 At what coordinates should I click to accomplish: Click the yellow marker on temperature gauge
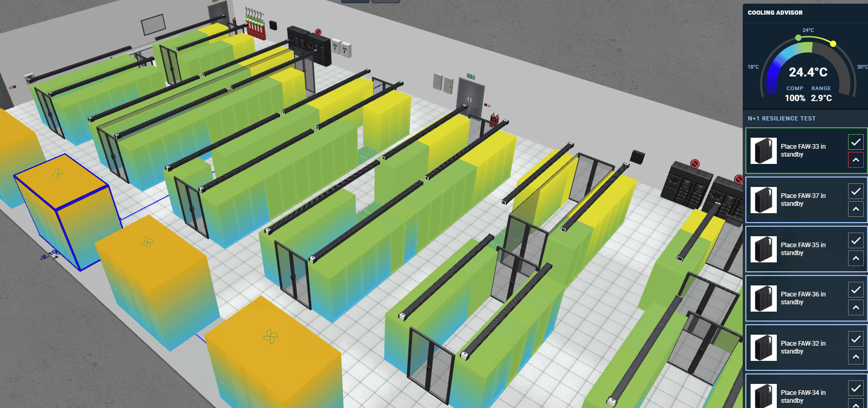[x=833, y=43]
